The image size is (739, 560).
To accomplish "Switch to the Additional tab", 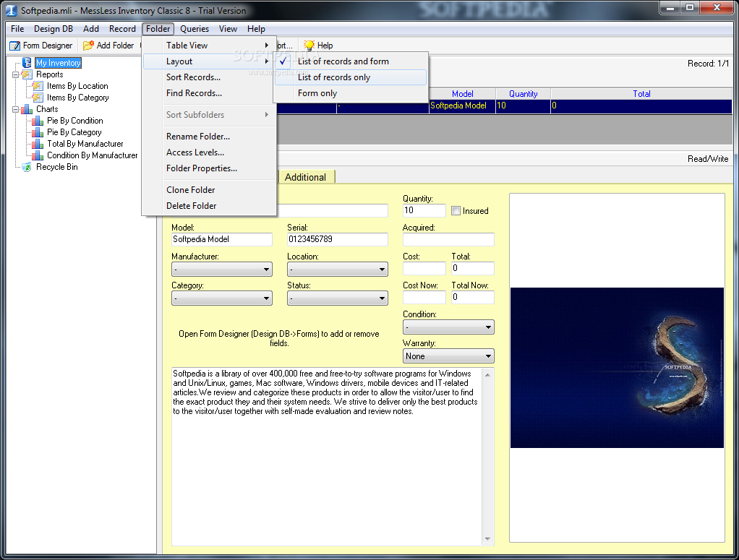I will pos(305,177).
